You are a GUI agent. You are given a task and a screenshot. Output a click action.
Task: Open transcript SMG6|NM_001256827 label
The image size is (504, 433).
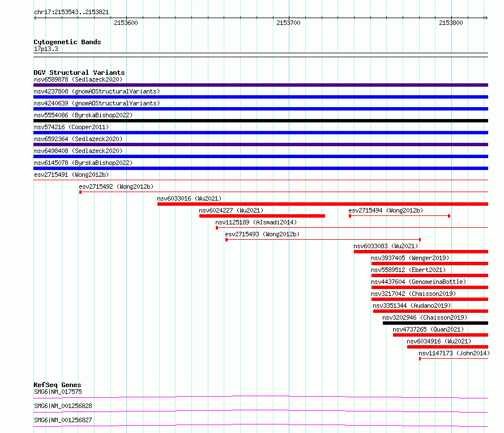click(63, 420)
